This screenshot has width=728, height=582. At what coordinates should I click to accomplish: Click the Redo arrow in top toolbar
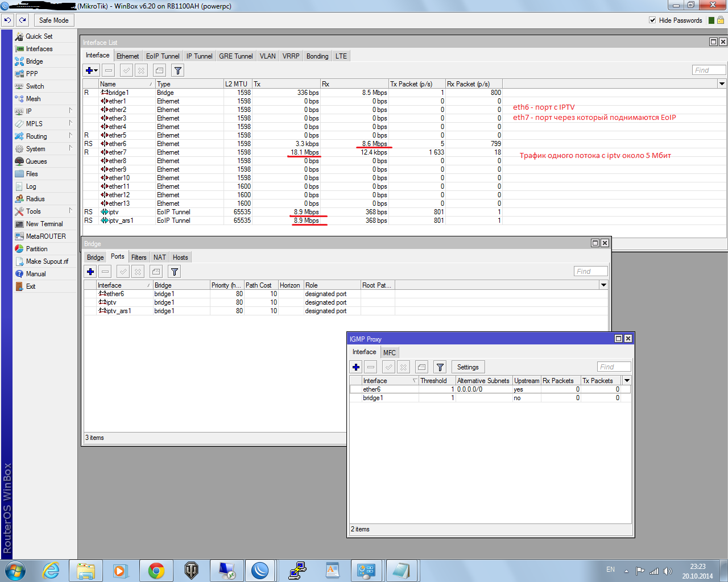(22, 20)
